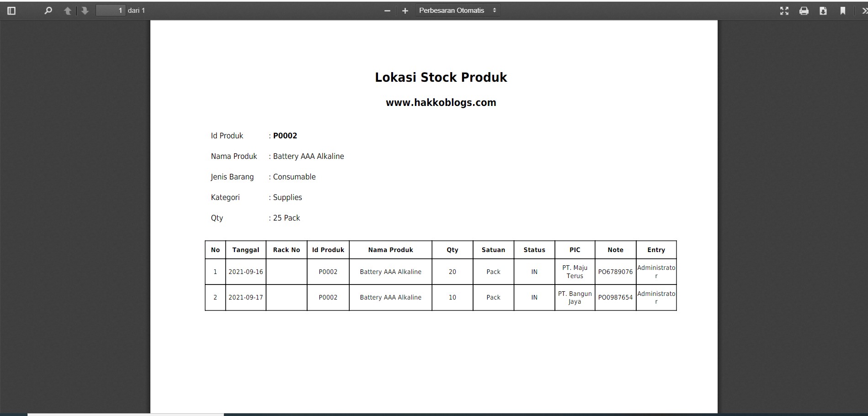The image size is (868, 416).
Task: Click the Lokasi Stock Produk title
Action: pyautogui.click(x=441, y=77)
